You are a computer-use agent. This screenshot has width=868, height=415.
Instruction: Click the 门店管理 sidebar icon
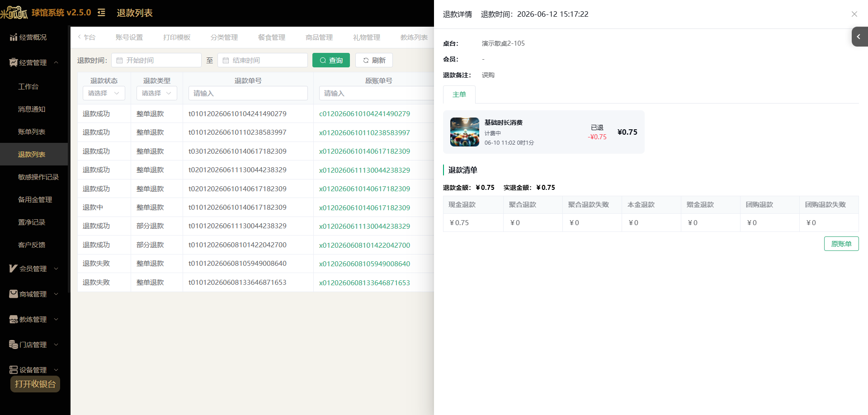point(14,344)
